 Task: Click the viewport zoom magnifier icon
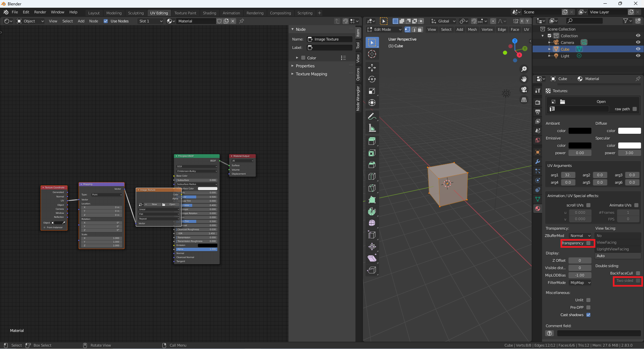[x=524, y=69]
